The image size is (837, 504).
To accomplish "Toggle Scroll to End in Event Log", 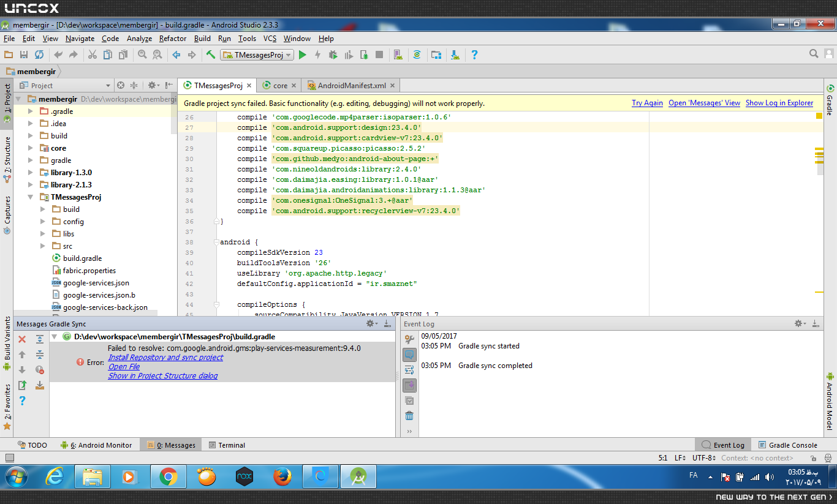I will pyautogui.click(x=409, y=385).
